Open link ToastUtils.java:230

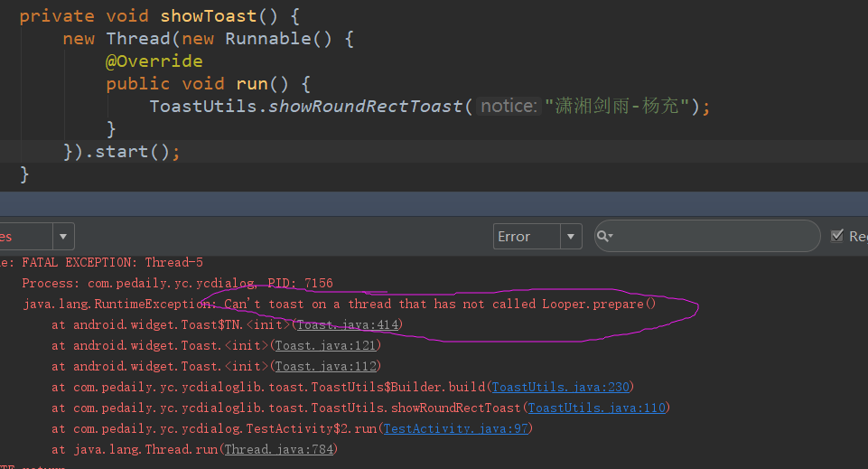click(560, 387)
